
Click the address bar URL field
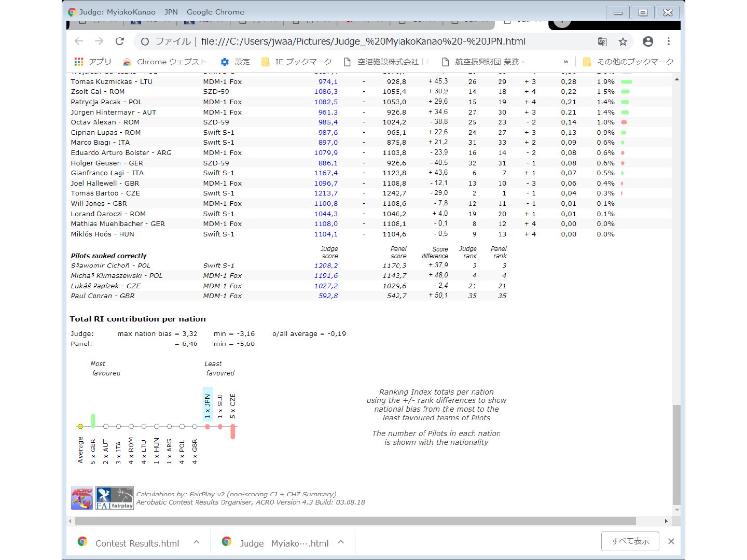[363, 41]
